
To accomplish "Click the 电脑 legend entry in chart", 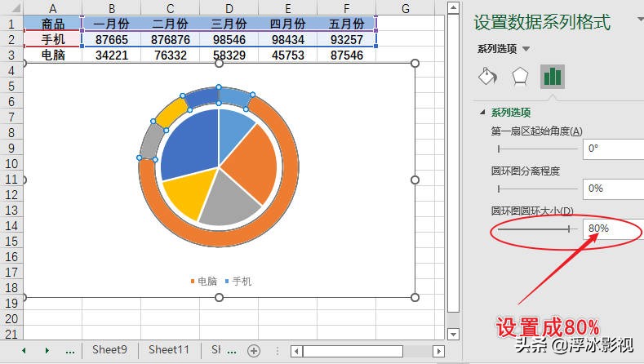I will (204, 281).
